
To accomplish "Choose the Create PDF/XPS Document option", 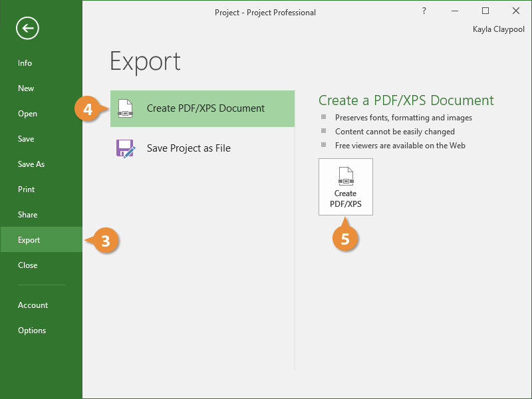I will tap(205, 108).
